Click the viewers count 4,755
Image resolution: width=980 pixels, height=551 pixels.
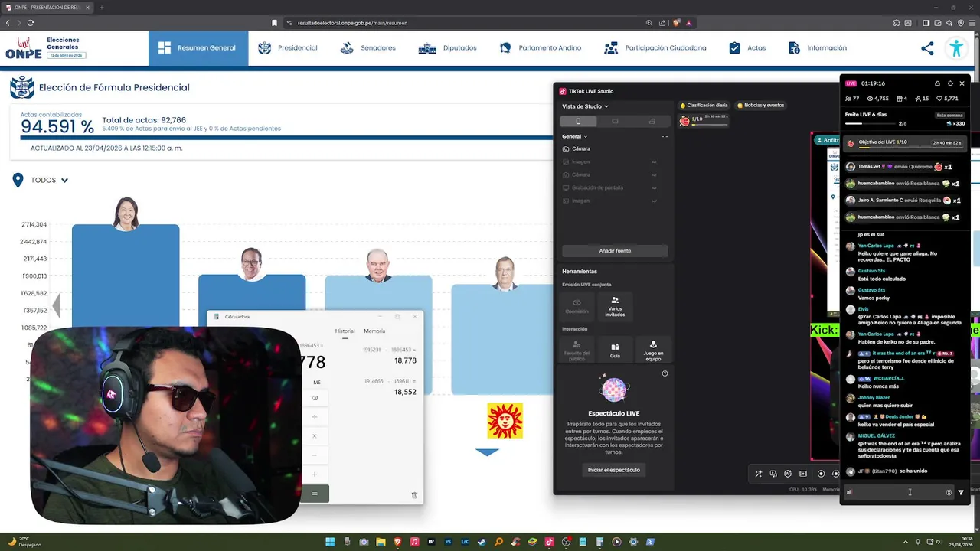click(x=878, y=99)
